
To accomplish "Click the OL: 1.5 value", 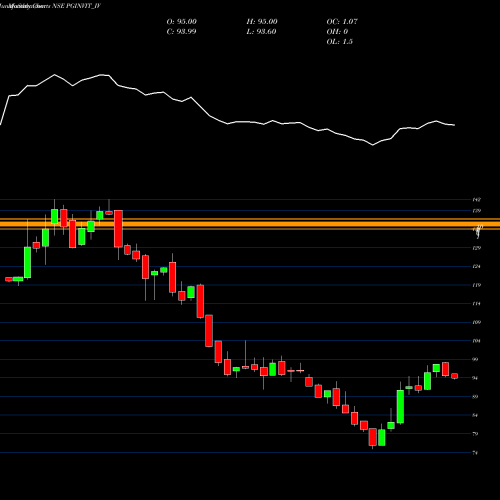I will click(x=340, y=42).
